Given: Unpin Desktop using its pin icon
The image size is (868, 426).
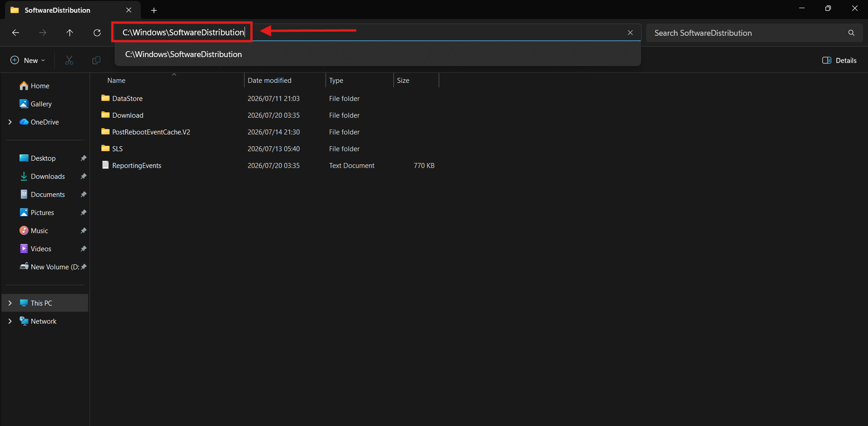Looking at the screenshot, I should [x=83, y=158].
